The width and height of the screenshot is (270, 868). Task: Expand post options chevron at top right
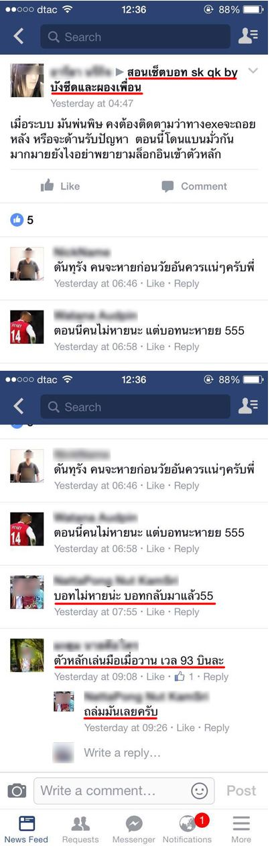click(253, 71)
